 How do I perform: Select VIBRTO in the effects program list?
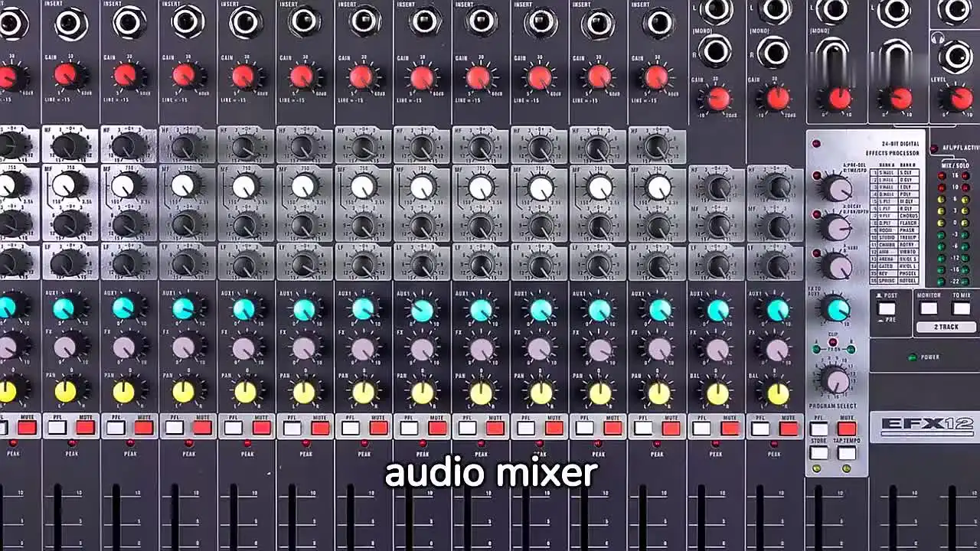pos(908,252)
